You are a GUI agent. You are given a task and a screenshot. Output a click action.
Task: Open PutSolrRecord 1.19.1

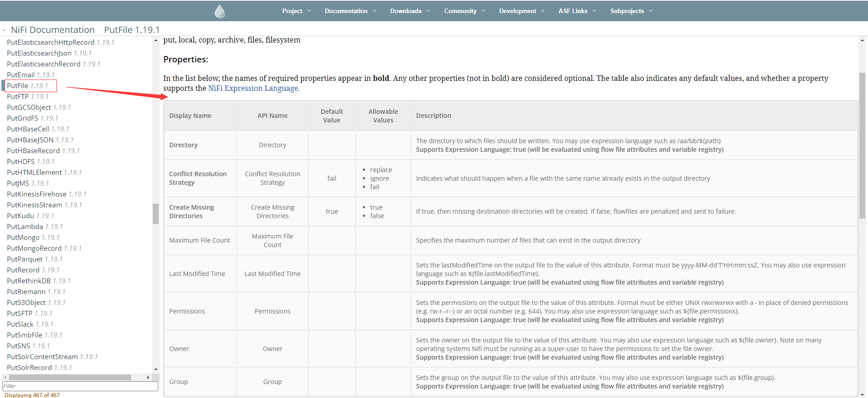(x=40, y=368)
